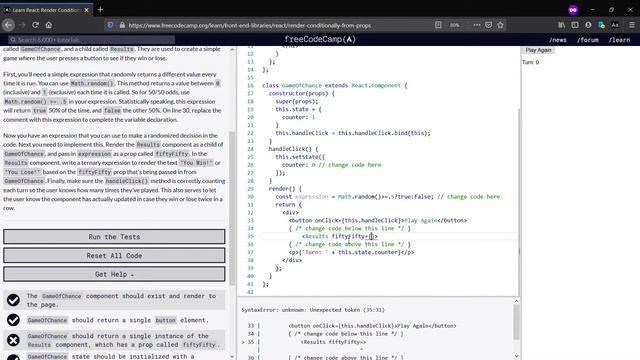Click the Search 6,000+ tutorials field
The height and width of the screenshot is (360, 640).
[92, 40]
